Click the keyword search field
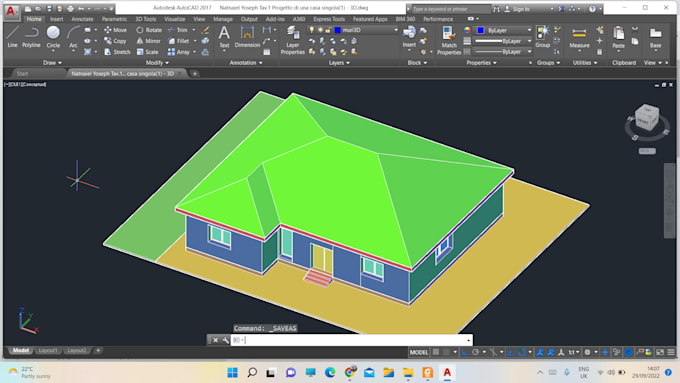Image resolution: width=680 pixels, height=383 pixels. pos(450,9)
